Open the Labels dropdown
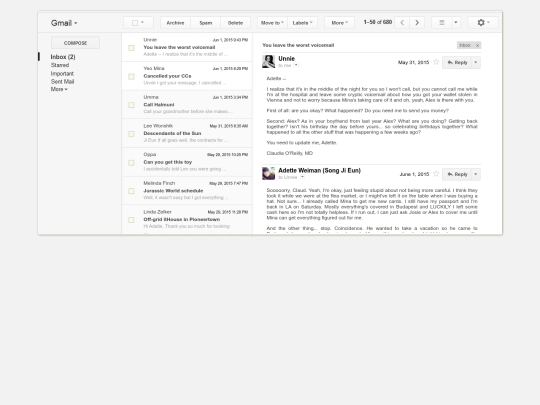540x405 pixels. 302,23
